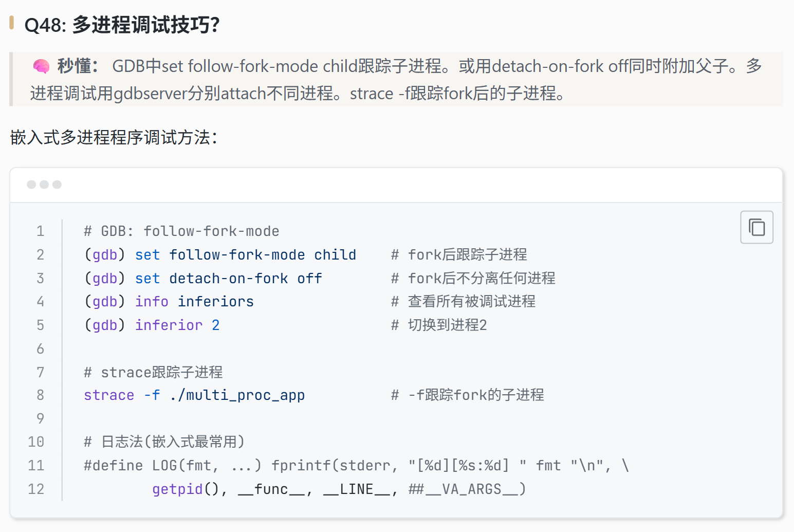Click the 秒懂 summary quote block
794x532 pixels.
click(x=396, y=79)
